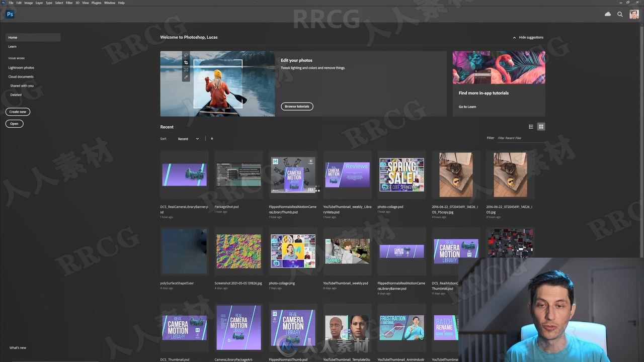Image resolution: width=644 pixels, height=362 pixels.
Task: Switch recent files to grid view
Action: point(541,127)
